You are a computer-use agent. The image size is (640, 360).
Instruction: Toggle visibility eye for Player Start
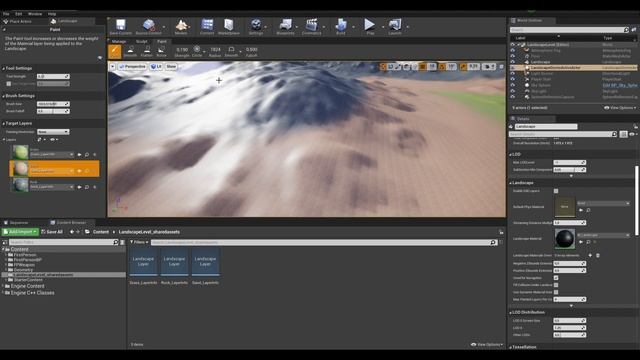(x=513, y=80)
